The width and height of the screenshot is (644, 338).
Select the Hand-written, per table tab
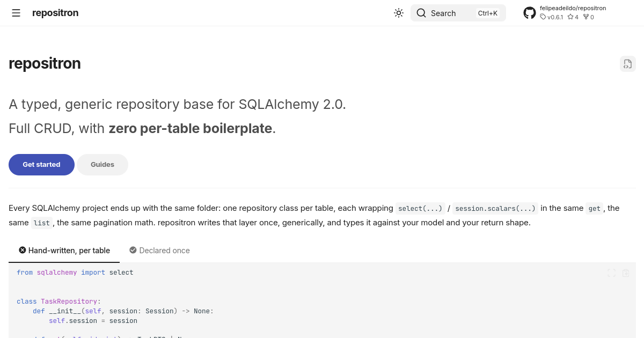[64, 251]
